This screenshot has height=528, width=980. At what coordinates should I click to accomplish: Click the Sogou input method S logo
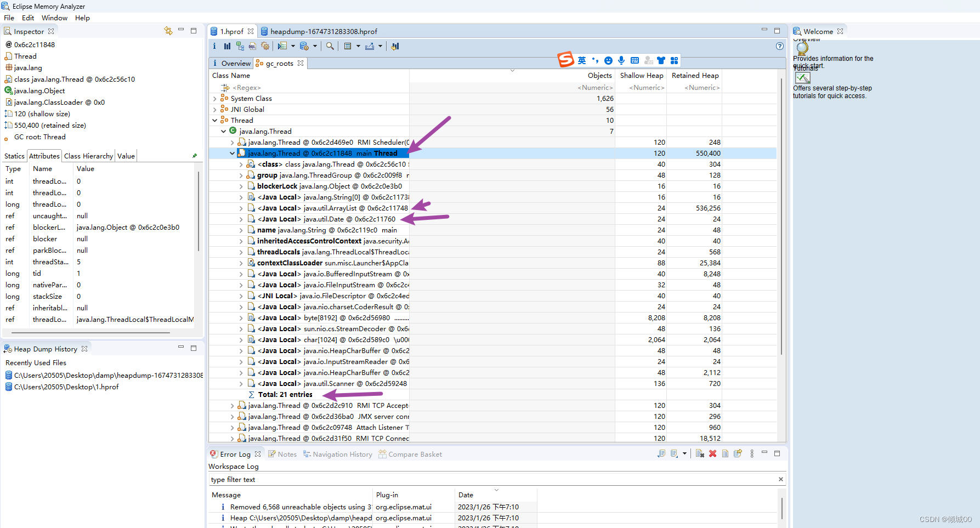pyautogui.click(x=566, y=59)
